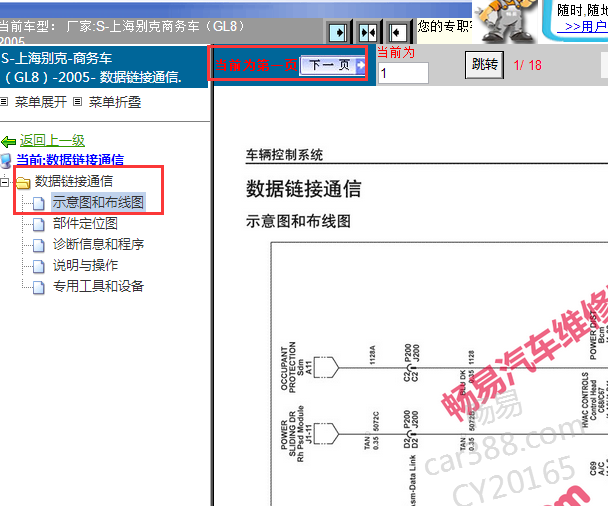Click the collapse-both-arrows panel icon
The width and height of the screenshot is (608, 506).
(x=368, y=32)
